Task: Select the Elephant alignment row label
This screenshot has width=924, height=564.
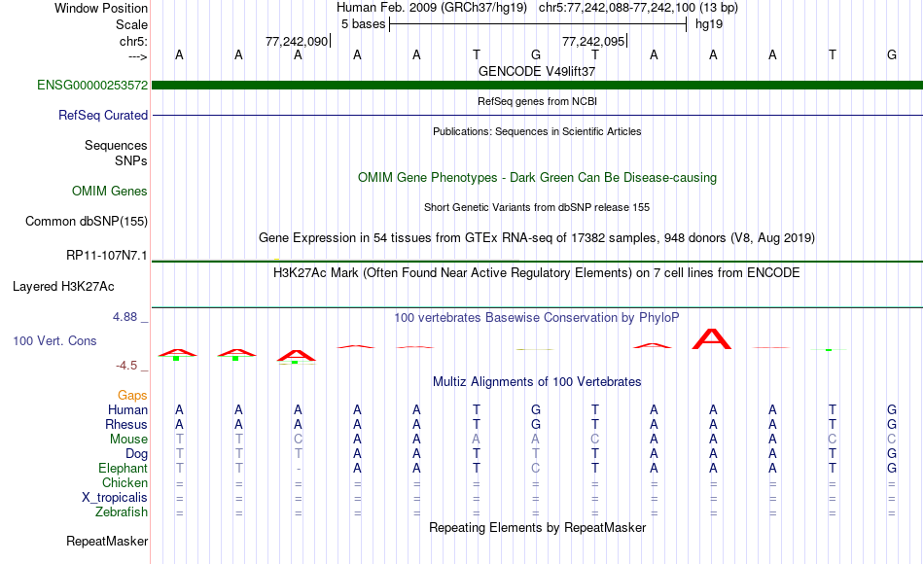Action: pos(123,468)
